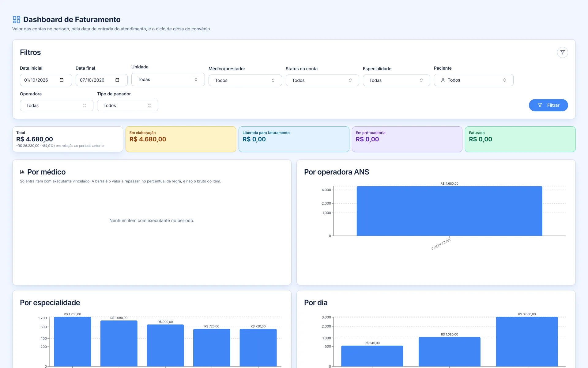Viewport: 588px width, 368px height.
Task: Open the Paciente selector
Action: click(x=474, y=80)
